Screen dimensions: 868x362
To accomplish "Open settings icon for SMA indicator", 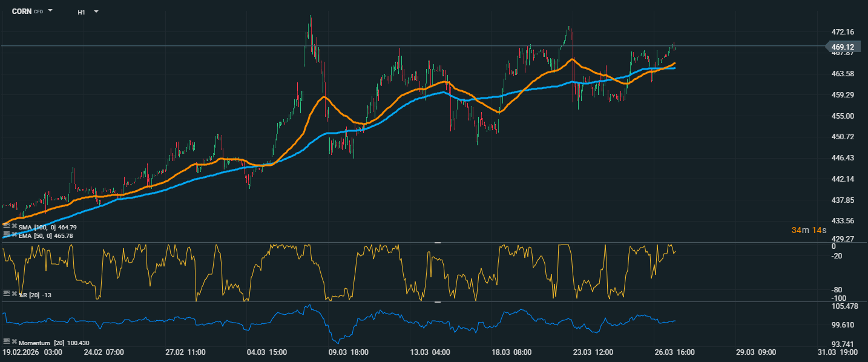I will pos(6,226).
